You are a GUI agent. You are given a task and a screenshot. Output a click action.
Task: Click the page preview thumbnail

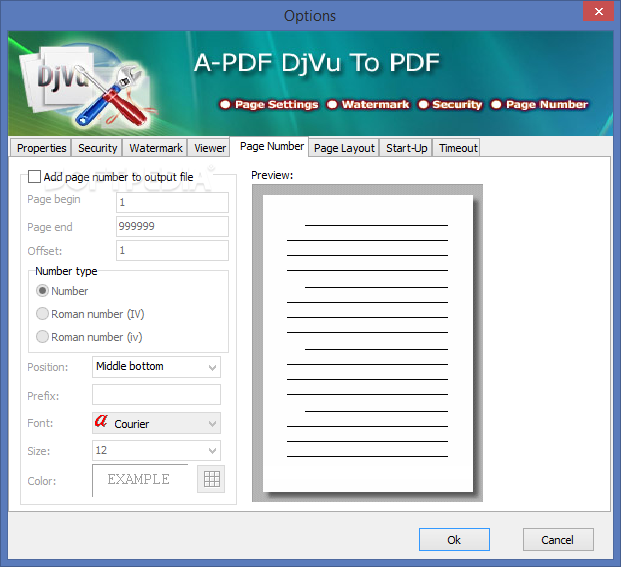(367, 343)
